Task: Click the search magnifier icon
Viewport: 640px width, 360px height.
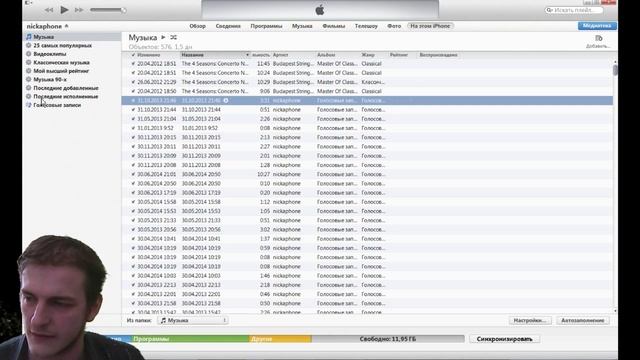Action: [549, 10]
